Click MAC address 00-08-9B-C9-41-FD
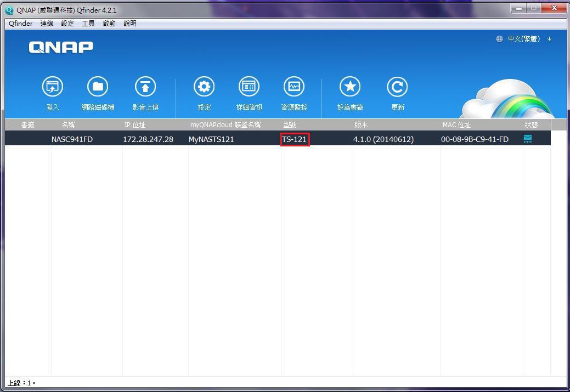Image resolution: width=570 pixels, height=392 pixels. tap(475, 139)
